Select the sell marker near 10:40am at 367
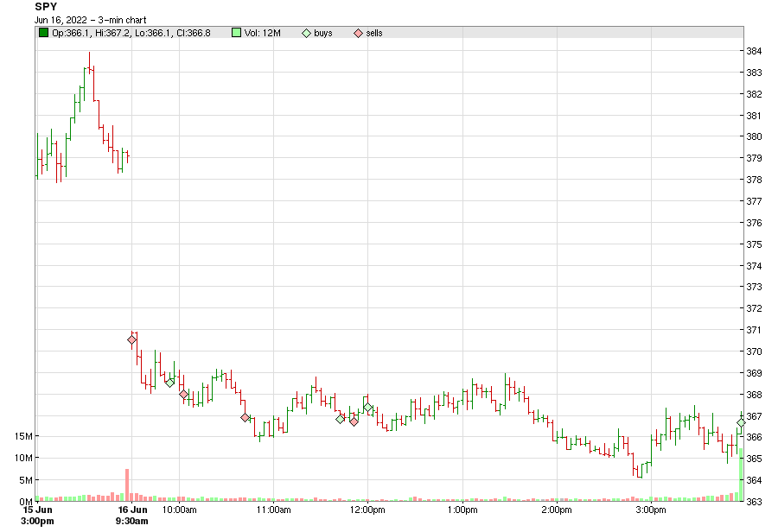The height and width of the screenshot is (532, 778). tap(246, 417)
